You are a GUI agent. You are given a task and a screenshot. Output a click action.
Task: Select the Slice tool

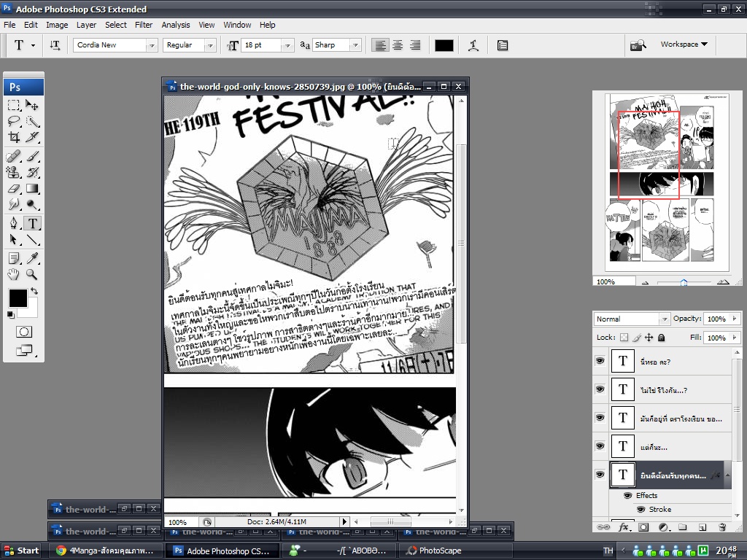pyautogui.click(x=32, y=137)
